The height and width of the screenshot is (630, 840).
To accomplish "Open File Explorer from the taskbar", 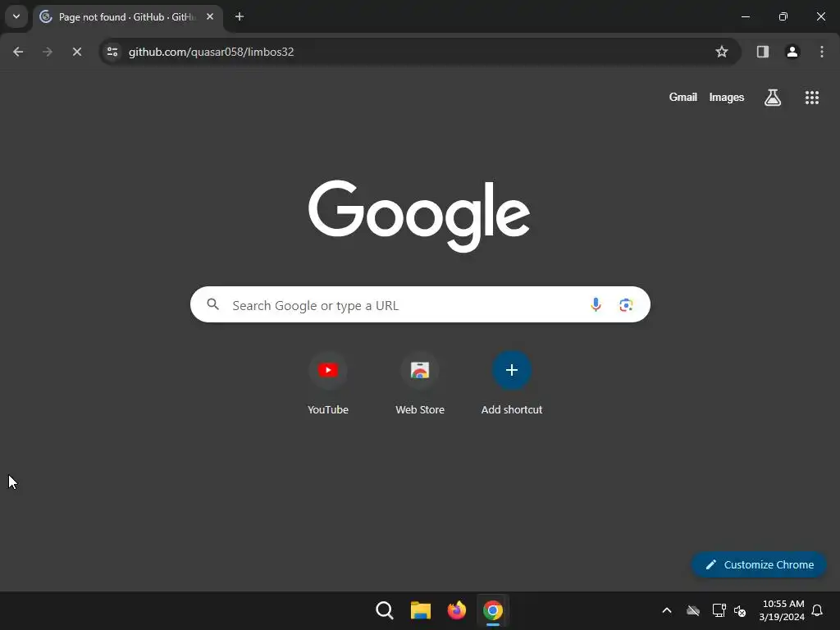I will click(421, 610).
